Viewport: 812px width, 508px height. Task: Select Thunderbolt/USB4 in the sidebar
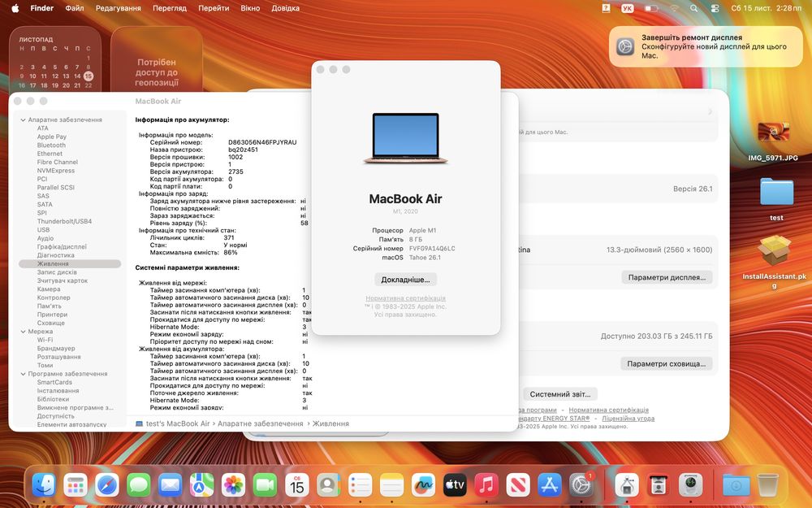64,221
